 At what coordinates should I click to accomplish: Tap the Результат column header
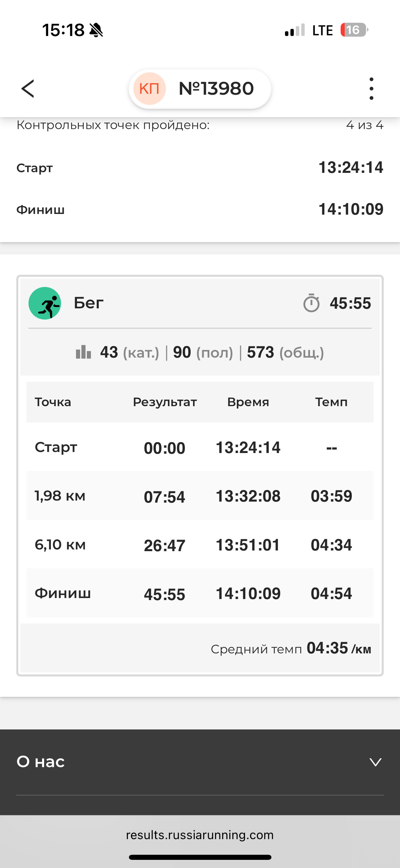(165, 402)
